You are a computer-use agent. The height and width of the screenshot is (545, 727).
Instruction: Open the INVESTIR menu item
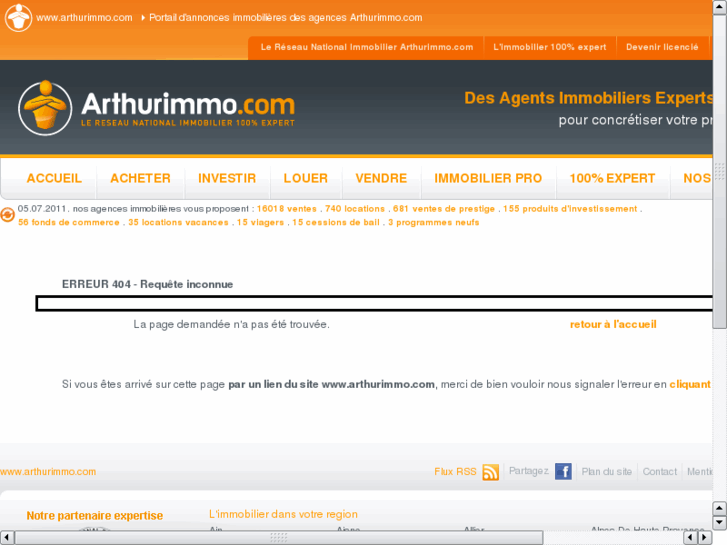point(227,179)
